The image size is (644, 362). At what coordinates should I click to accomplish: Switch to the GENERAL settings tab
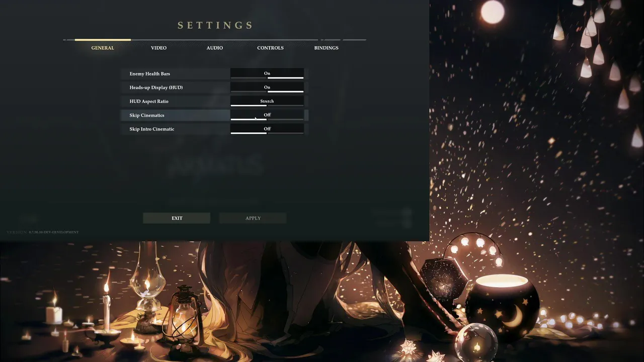pyautogui.click(x=103, y=48)
